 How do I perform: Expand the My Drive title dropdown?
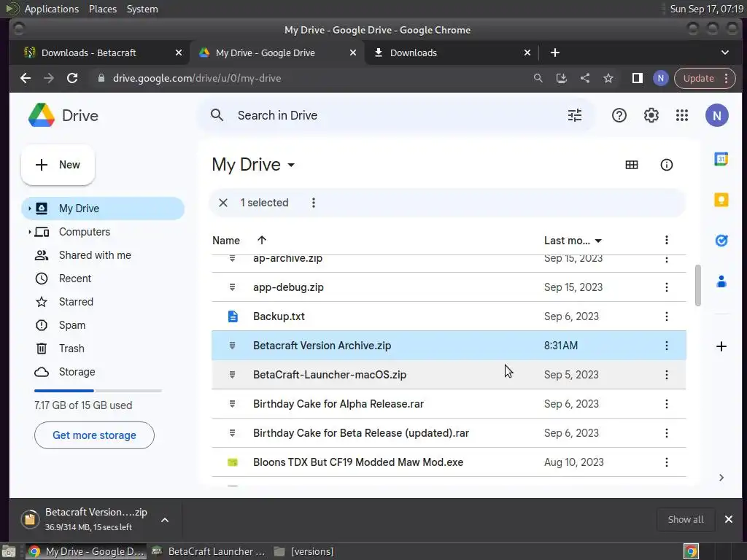291,166
